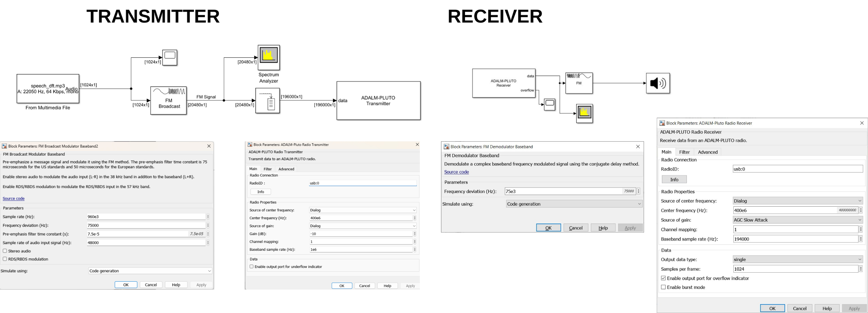Enable Stereo audio in FM Broadcast parameters
The image size is (868, 313).
5,251
